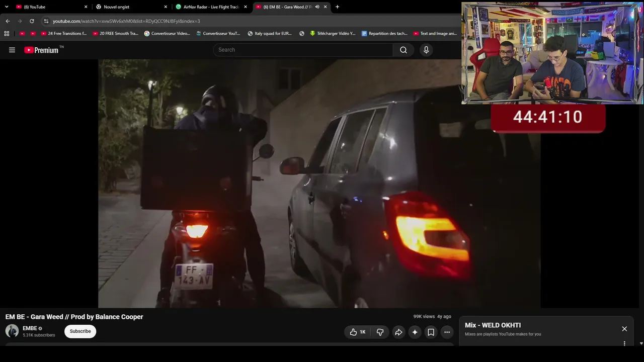Open the YouTube guide hamburger menu
Image resolution: width=644 pixels, height=362 pixels.
point(12,50)
